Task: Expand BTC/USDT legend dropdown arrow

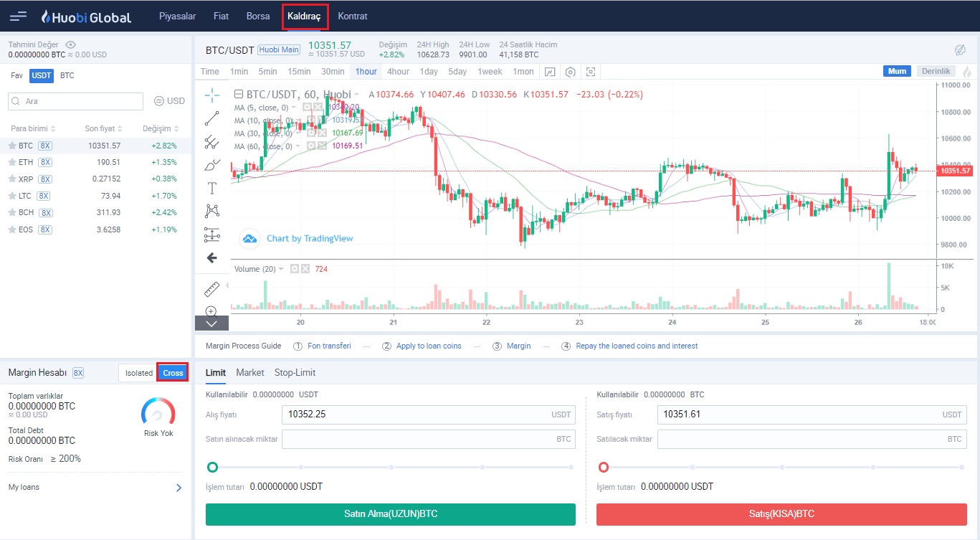Action: pyautogui.click(x=357, y=95)
